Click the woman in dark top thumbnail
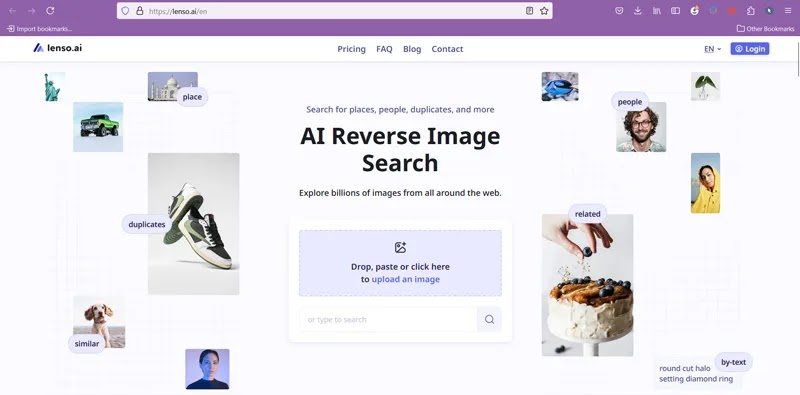This screenshot has width=800, height=395. (x=207, y=369)
